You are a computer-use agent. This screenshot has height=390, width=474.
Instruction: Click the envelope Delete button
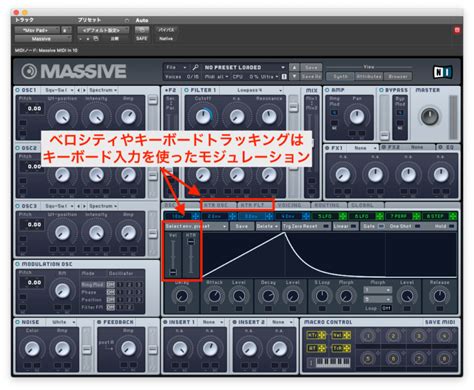click(x=268, y=226)
